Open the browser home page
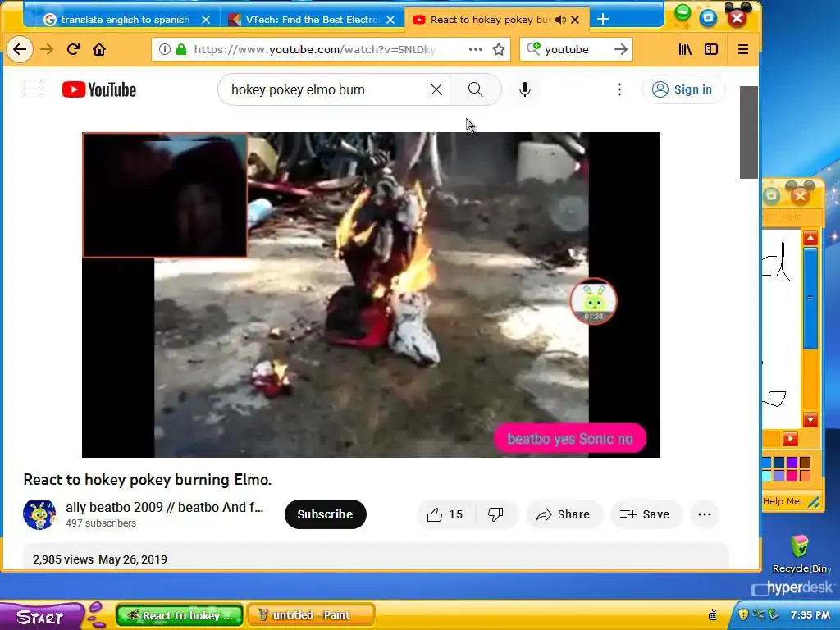 (x=99, y=50)
